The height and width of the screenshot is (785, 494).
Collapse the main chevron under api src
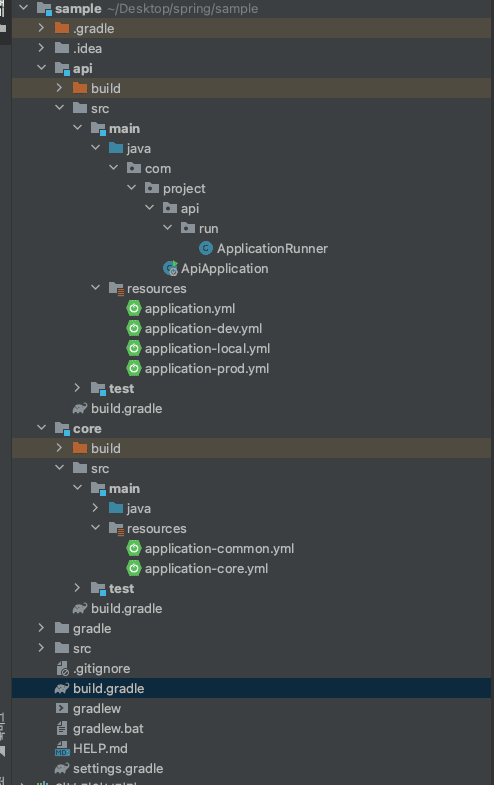[78, 128]
